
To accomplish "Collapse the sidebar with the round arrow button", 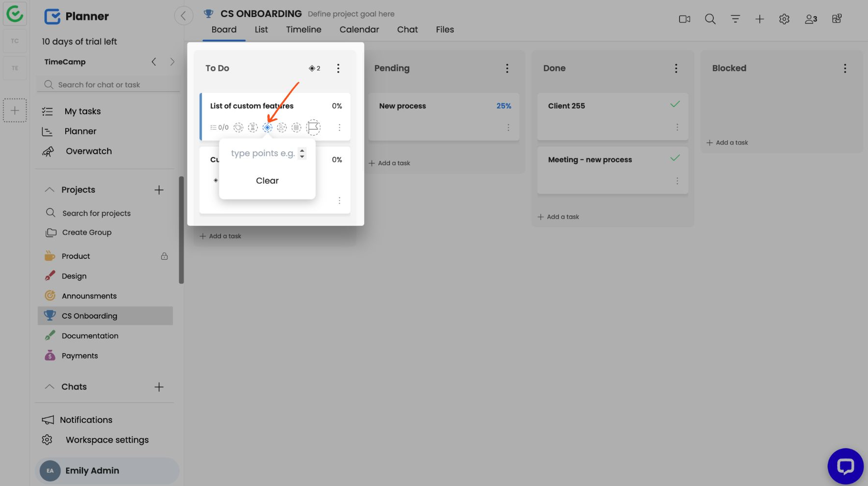I will [184, 16].
